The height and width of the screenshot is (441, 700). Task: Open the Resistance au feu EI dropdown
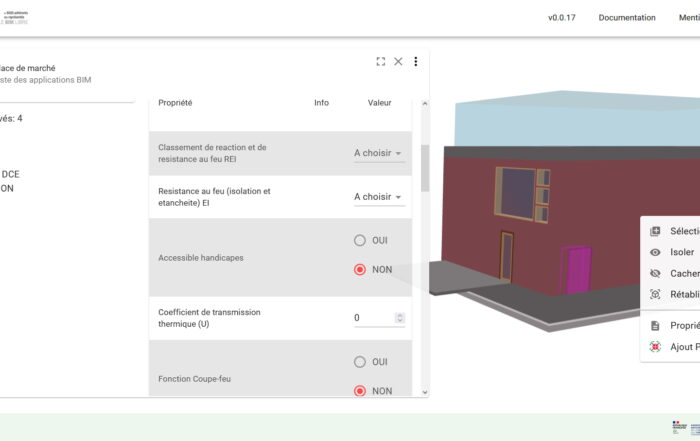coord(378,197)
